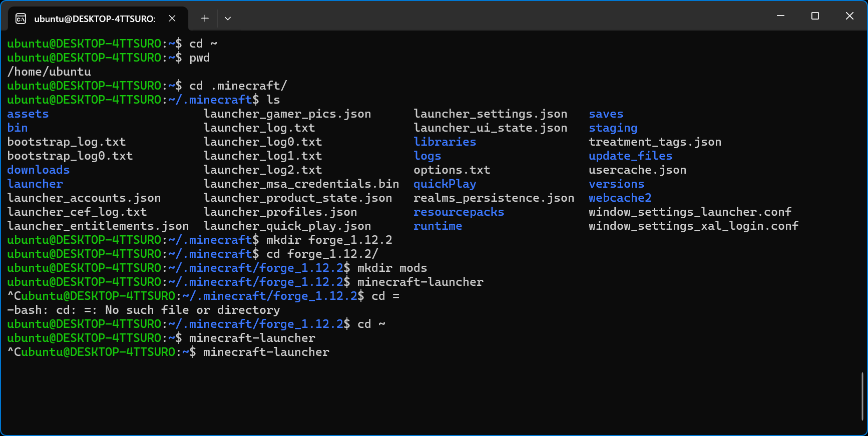This screenshot has height=436, width=868.
Task: Open a new tab with the plus button
Action: 205,19
